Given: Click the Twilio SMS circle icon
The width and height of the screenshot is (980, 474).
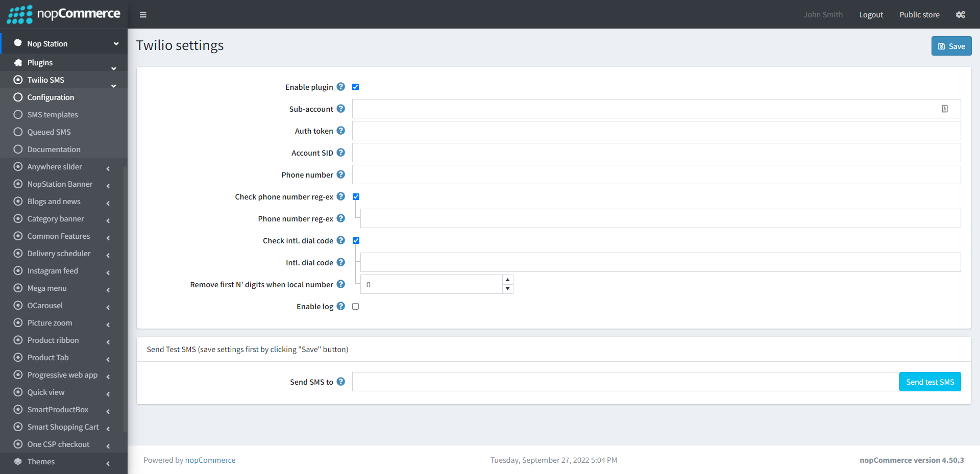Looking at the screenshot, I should pos(18,80).
